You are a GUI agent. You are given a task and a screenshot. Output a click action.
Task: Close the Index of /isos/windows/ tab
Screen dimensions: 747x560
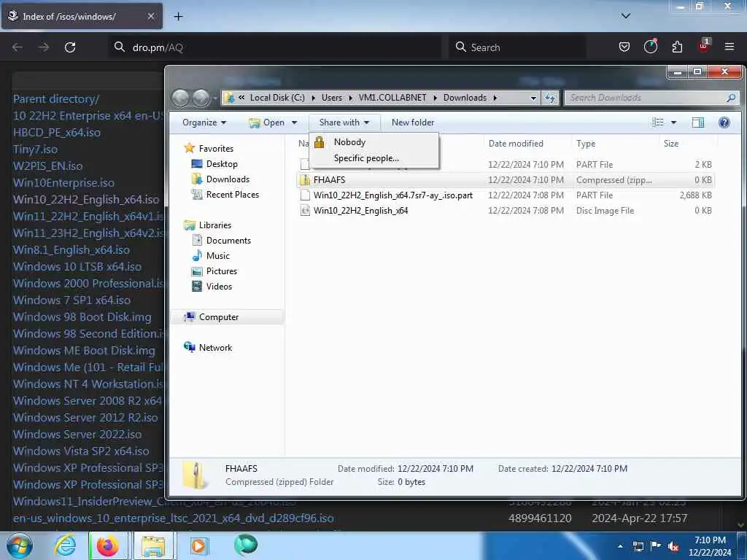150,16
